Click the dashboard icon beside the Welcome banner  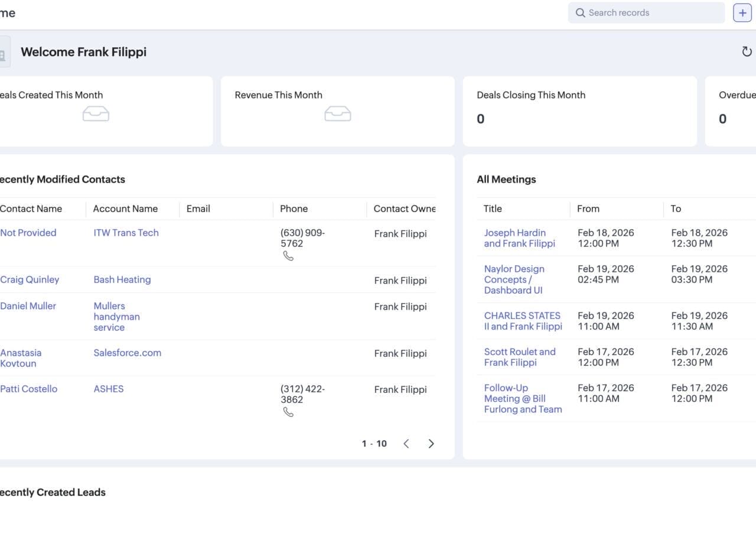(3, 51)
